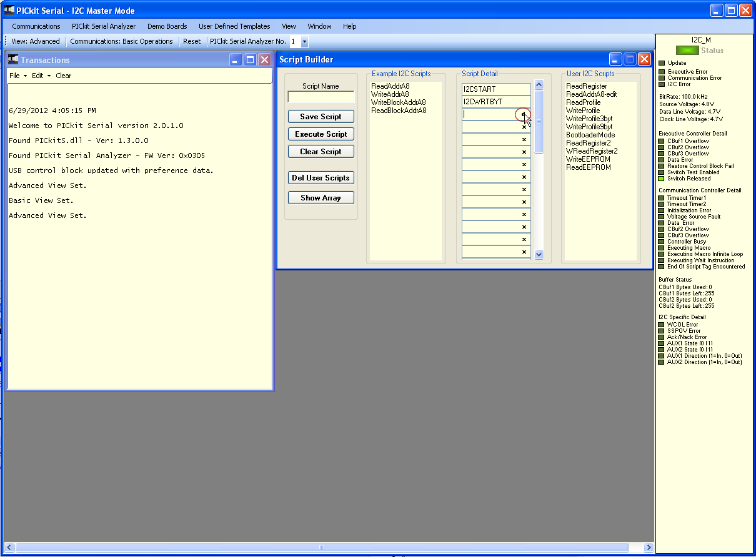Minimize the Script Builder window
The height and width of the screenshot is (557, 756).
click(616, 59)
